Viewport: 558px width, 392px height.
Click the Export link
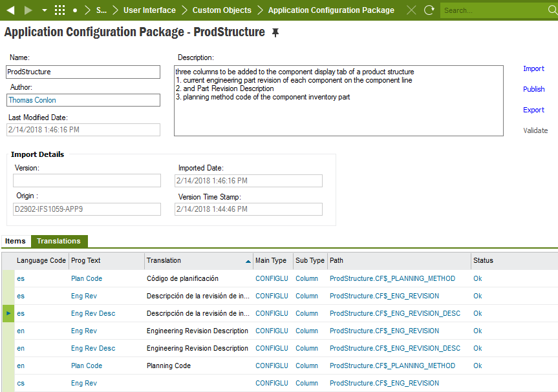(x=533, y=110)
